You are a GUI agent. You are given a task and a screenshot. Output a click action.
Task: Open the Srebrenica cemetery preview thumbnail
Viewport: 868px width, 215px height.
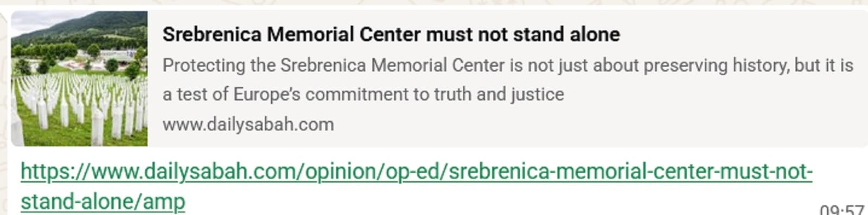(79, 79)
